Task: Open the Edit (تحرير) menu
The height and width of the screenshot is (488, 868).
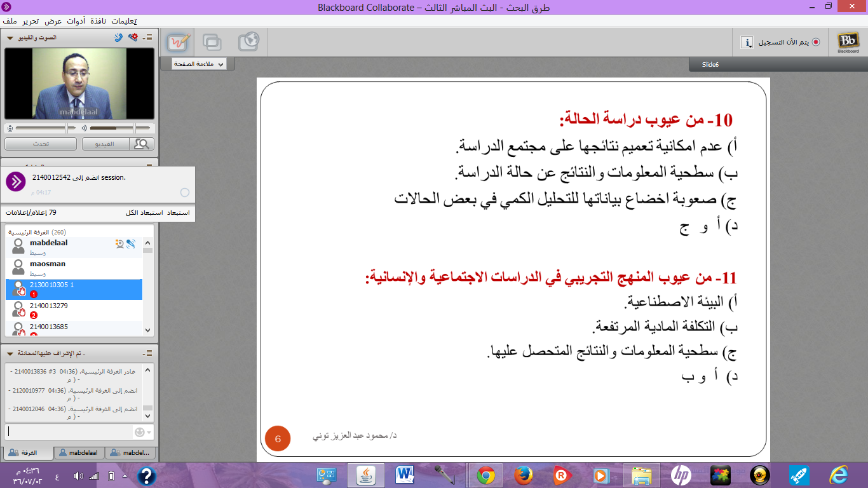Action: [x=32, y=21]
